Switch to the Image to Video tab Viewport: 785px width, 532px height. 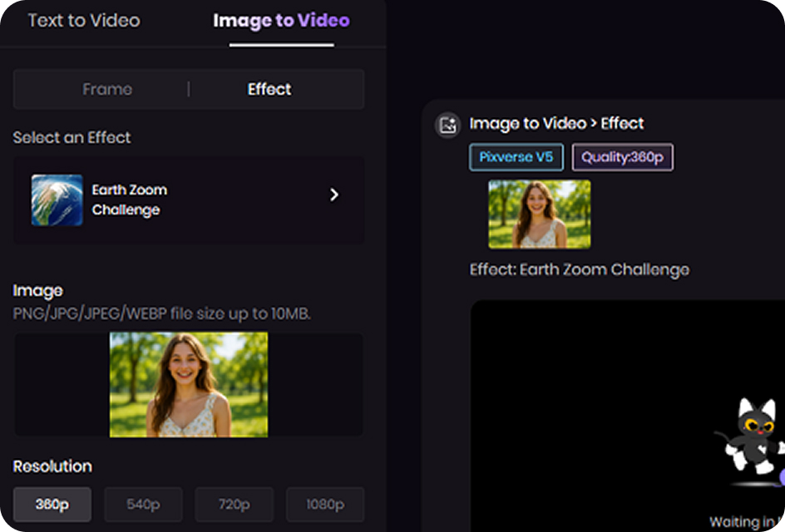pos(281,22)
